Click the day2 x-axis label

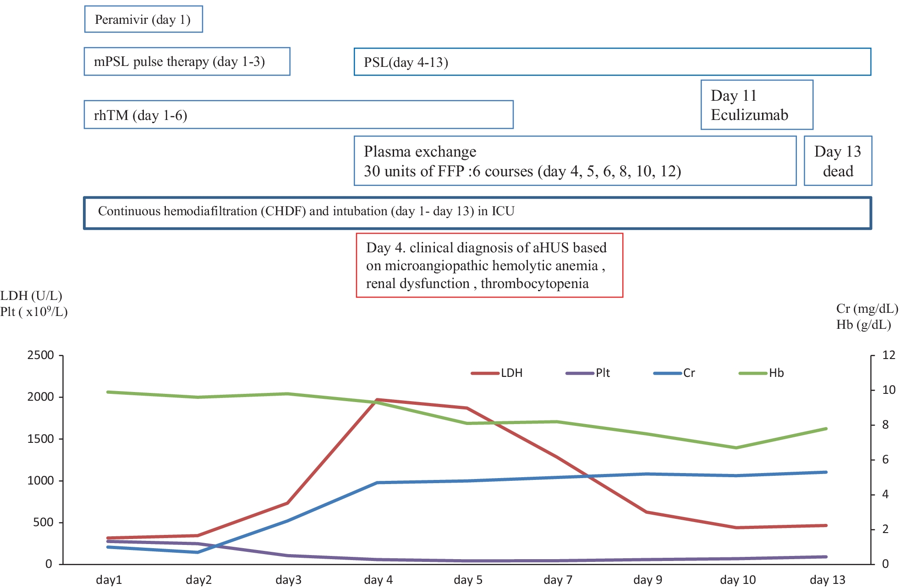point(199,580)
